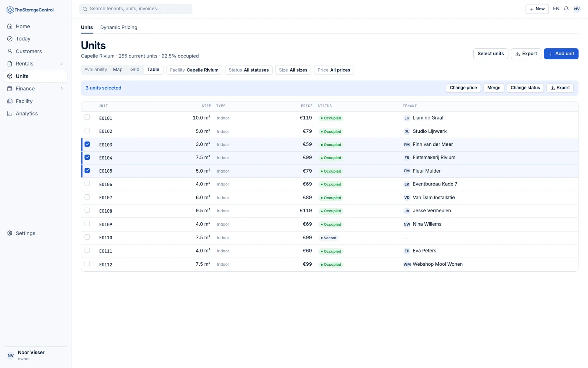Click Noor Visser avatar at sidebar bottom
The image size is (588, 368).
[11, 355]
